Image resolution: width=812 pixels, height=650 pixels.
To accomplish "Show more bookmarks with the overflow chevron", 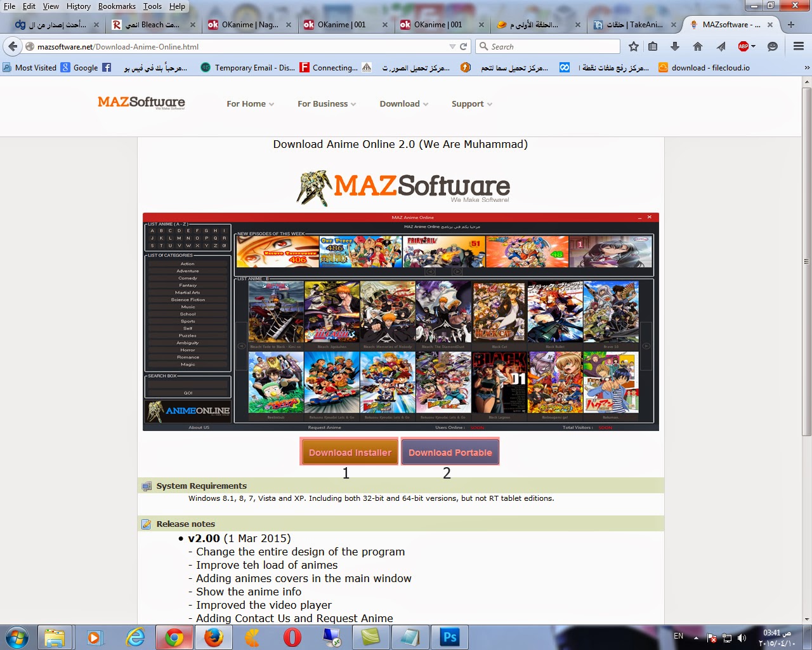I will pyautogui.click(x=806, y=67).
